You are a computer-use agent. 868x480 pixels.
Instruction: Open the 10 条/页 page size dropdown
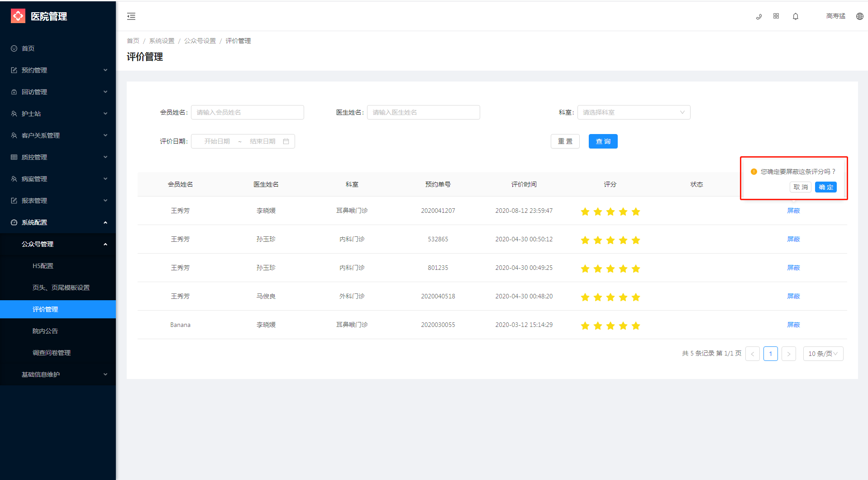[823, 354]
